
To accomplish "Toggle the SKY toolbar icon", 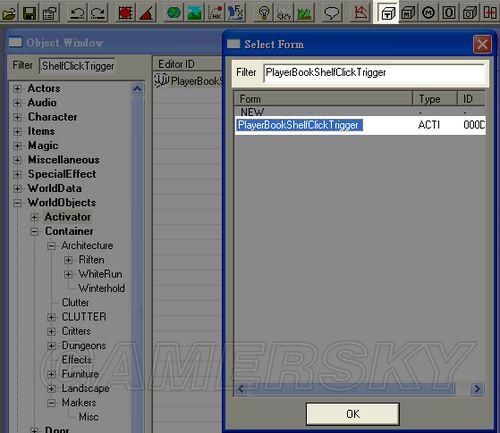I will point(284,13).
